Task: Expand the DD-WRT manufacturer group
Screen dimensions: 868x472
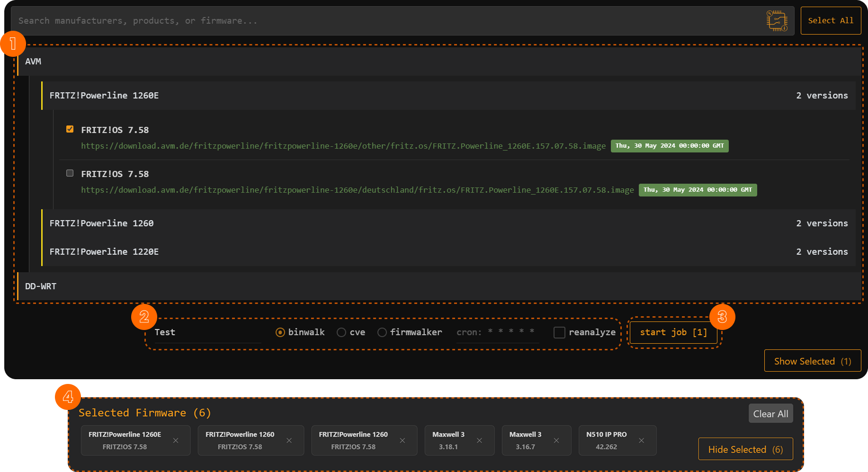Action: coord(439,286)
